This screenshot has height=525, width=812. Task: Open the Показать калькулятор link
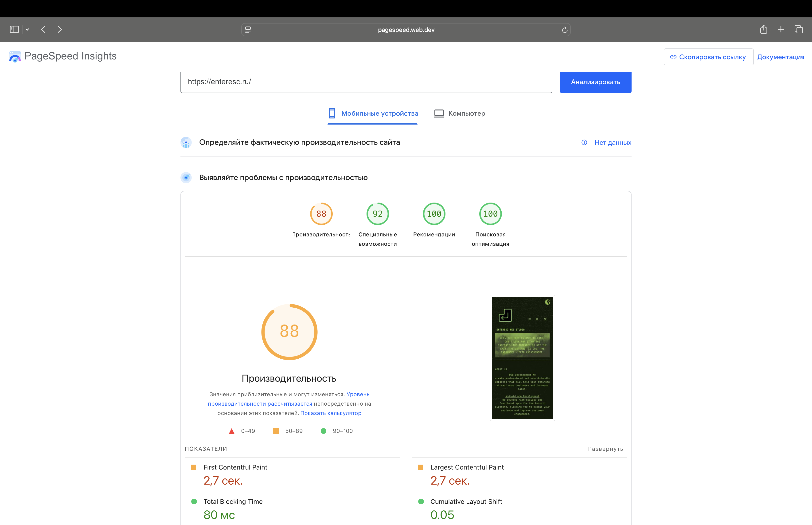point(331,413)
